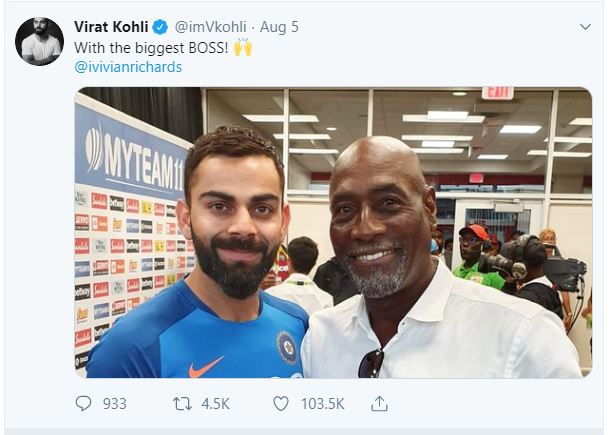
Task: Open the Virat Kohli display name link
Action: (x=111, y=26)
